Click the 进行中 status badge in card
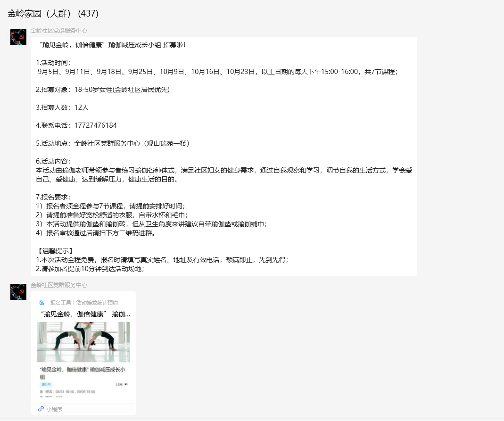504x421 pixels. tap(46, 384)
